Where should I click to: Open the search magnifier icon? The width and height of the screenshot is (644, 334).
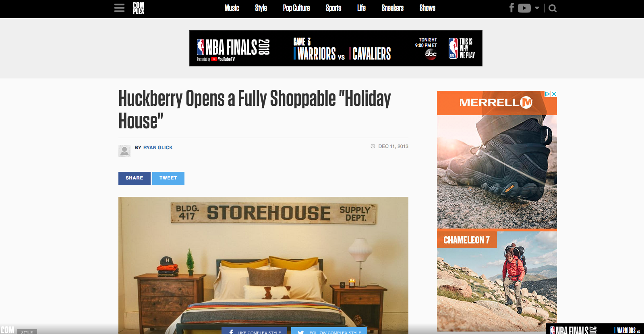553,8
